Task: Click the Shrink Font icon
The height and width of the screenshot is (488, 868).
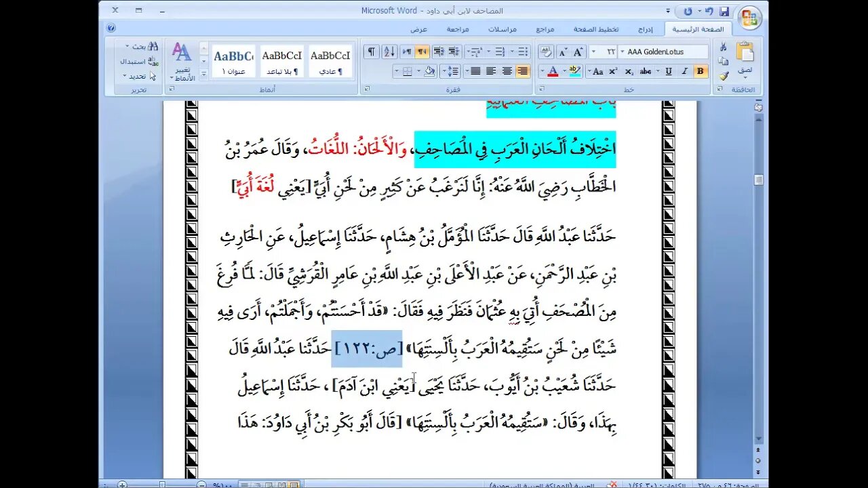Action: (x=563, y=52)
